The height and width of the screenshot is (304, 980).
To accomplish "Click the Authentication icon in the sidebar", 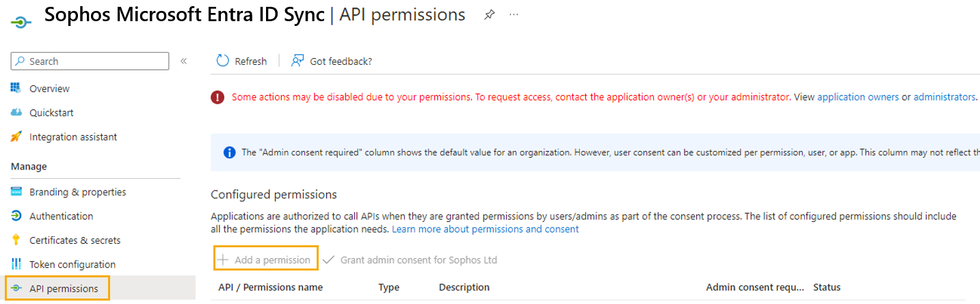I will click(x=16, y=216).
